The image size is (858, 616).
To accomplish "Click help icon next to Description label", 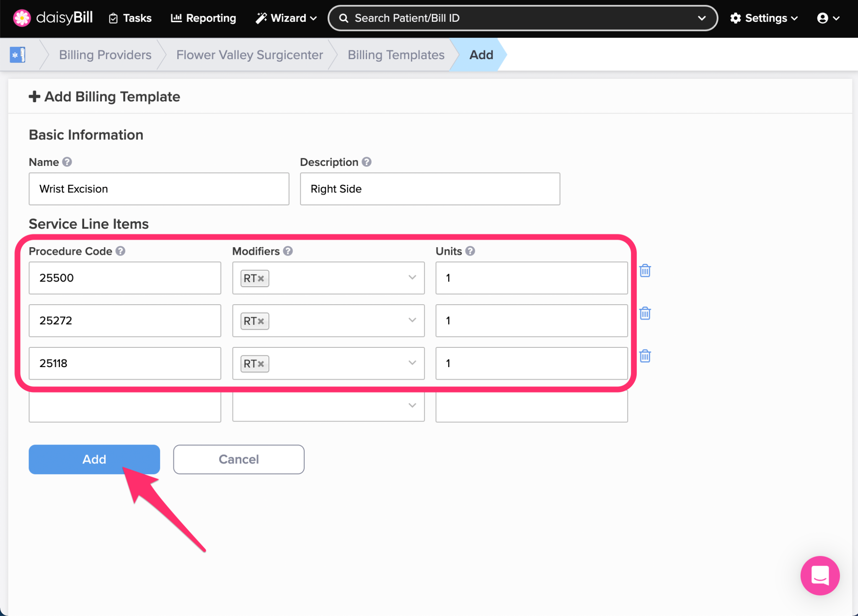I will (x=367, y=162).
